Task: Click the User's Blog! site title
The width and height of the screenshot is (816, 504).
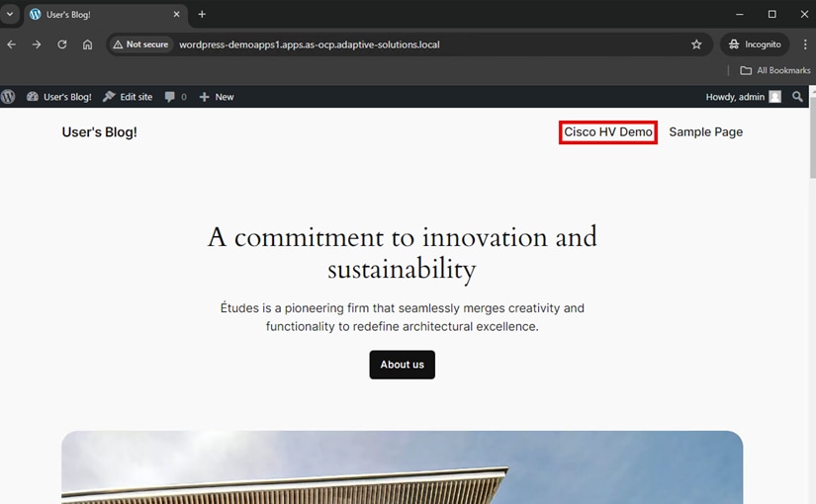Action: pos(99,132)
